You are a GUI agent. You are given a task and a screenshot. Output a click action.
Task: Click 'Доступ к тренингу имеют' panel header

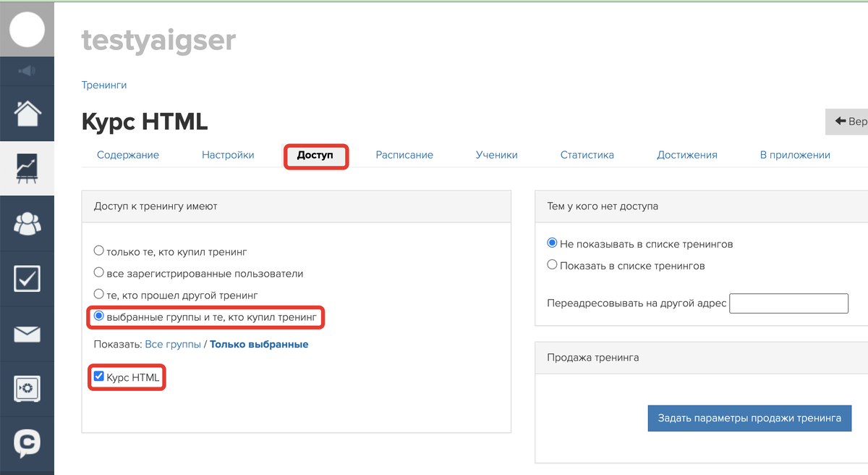tap(297, 206)
